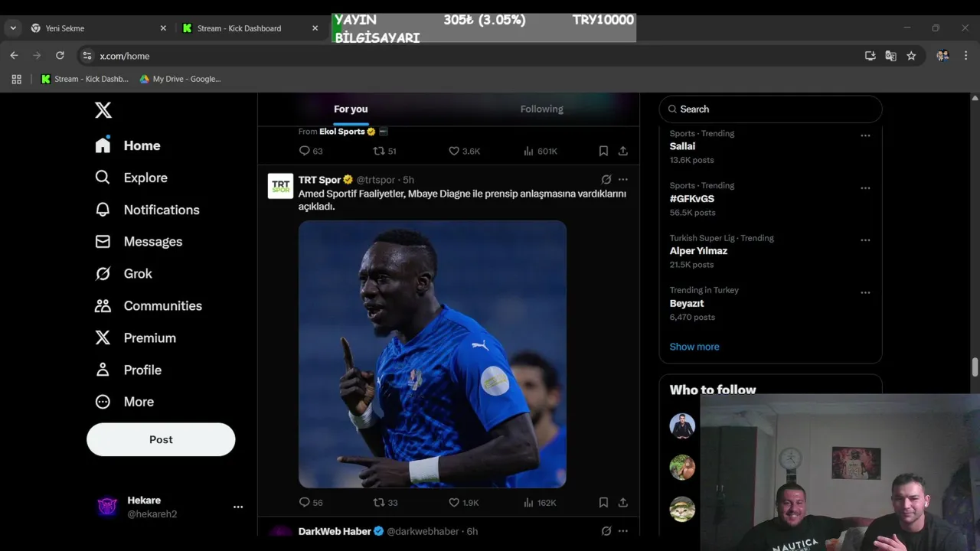Image resolution: width=980 pixels, height=551 pixels.
Task: Open the Sallai trending topic
Action: (682, 146)
